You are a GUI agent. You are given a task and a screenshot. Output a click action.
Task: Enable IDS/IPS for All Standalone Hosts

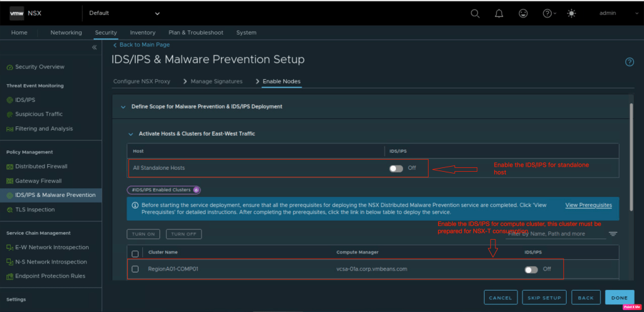pos(396,168)
